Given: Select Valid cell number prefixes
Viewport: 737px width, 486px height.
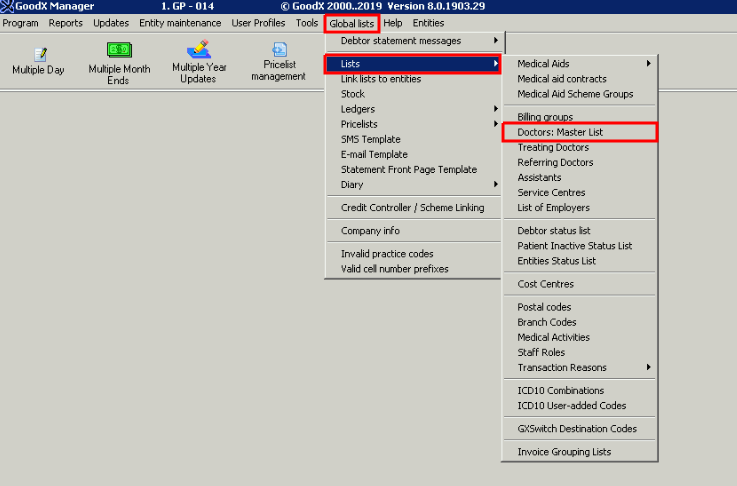Looking at the screenshot, I should (414, 269).
